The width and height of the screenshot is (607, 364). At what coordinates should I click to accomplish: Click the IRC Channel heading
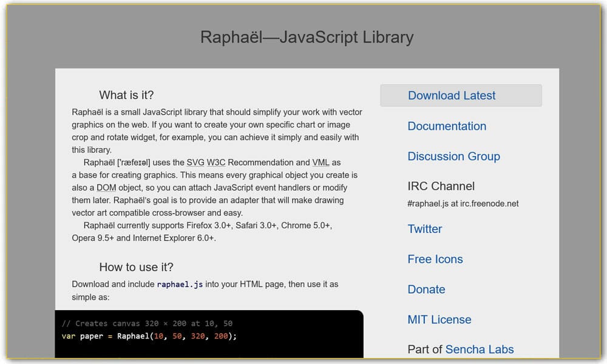pyautogui.click(x=441, y=186)
